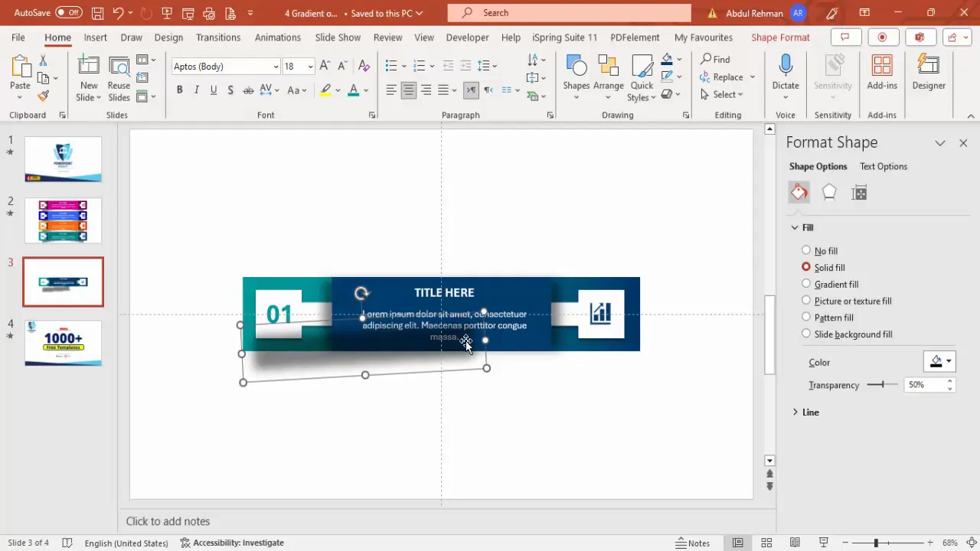Click the Bold formatting button
980x551 pixels.
coord(179,90)
